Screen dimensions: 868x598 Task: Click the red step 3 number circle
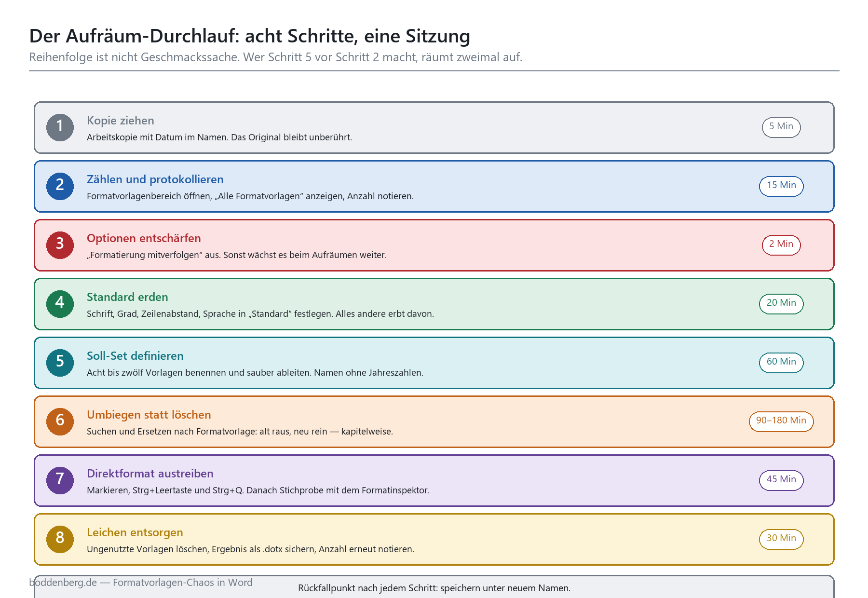[60, 245]
